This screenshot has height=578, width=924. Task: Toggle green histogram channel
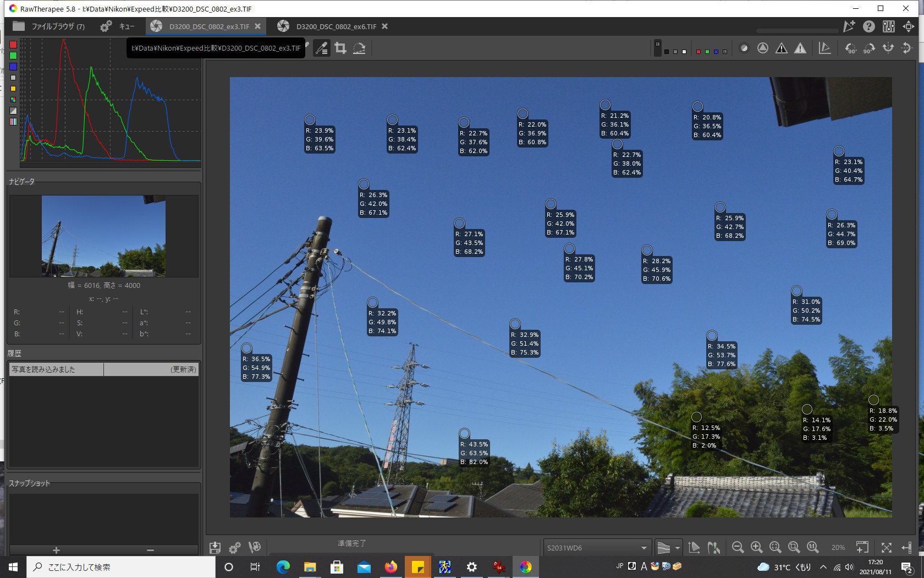click(13, 56)
